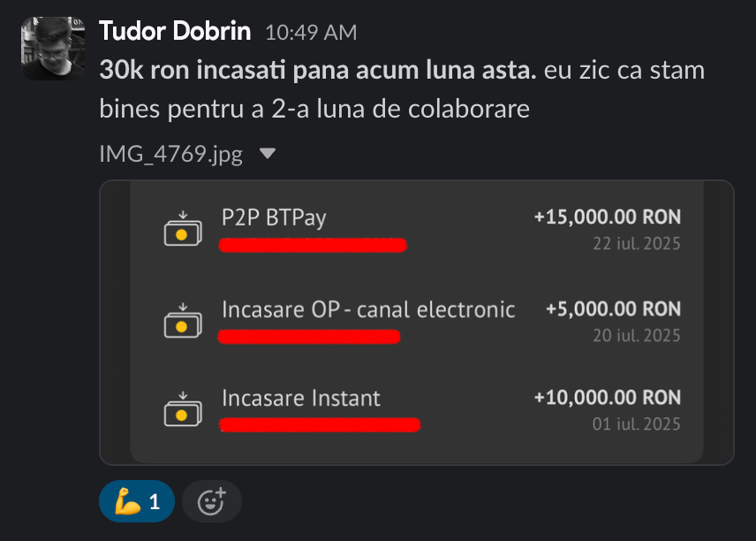Click the +5,000.00 RON amount
The height and width of the screenshot is (541, 756).
(613, 309)
